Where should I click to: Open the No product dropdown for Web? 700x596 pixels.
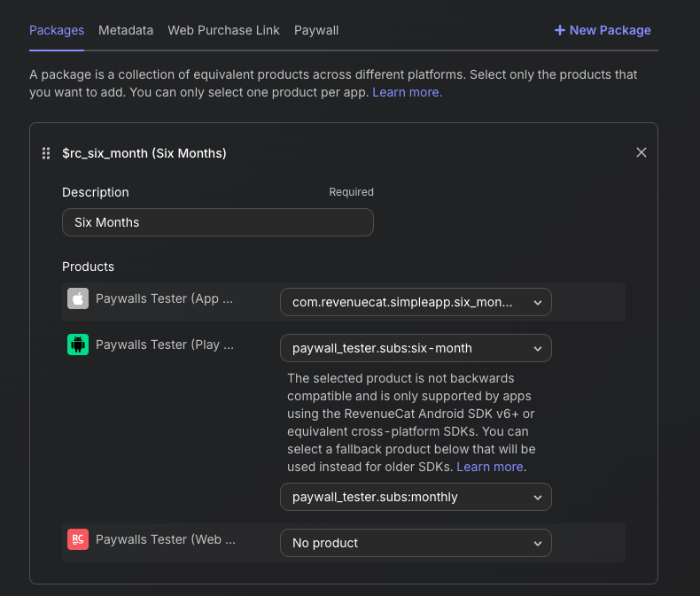click(416, 543)
